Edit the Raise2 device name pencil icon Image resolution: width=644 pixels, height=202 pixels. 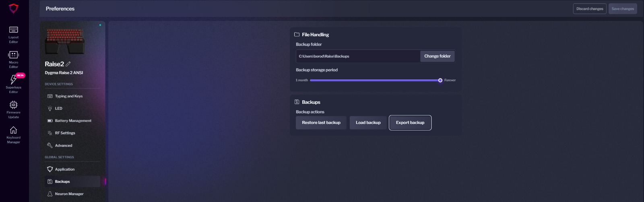(x=68, y=64)
